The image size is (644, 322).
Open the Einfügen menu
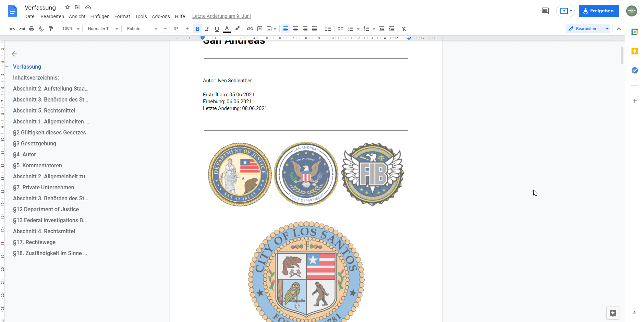(100, 16)
